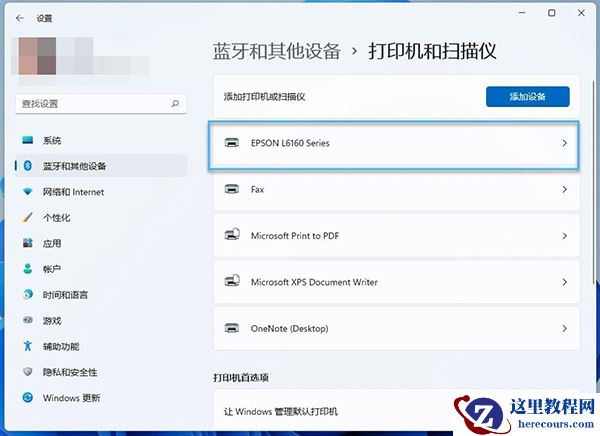Expand OneNote (Desktop) chevron
This screenshot has width=600, height=436.
click(564, 328)
